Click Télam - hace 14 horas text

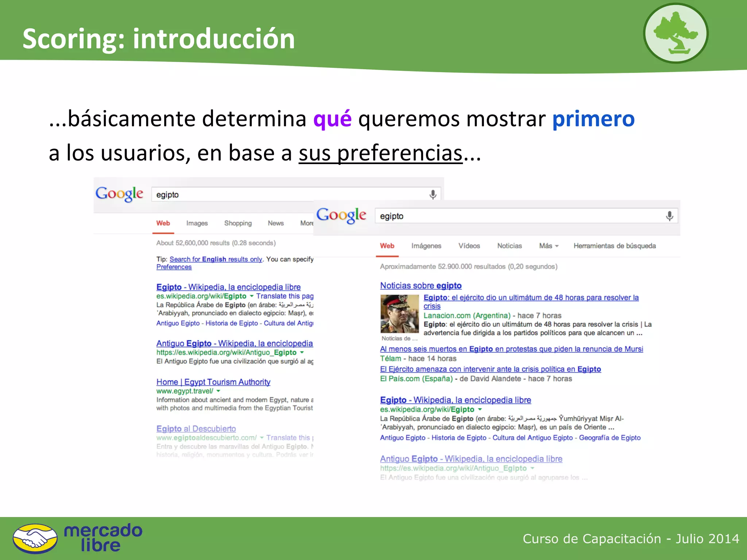(x=418, y=359)
